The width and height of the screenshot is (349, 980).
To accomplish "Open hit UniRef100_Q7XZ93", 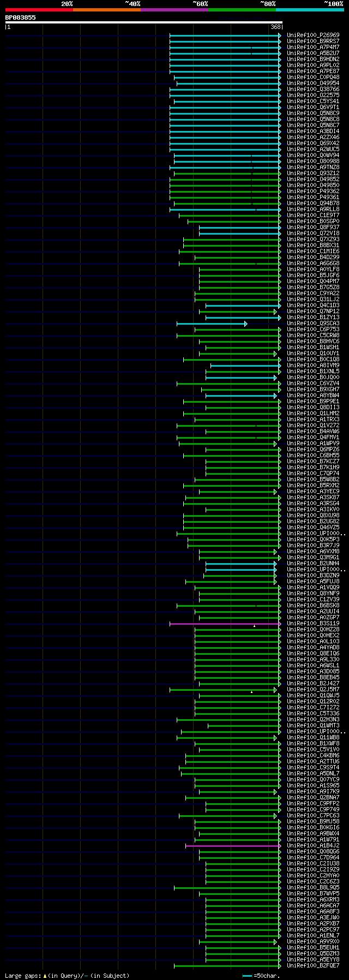I will (x=313, y=240).
